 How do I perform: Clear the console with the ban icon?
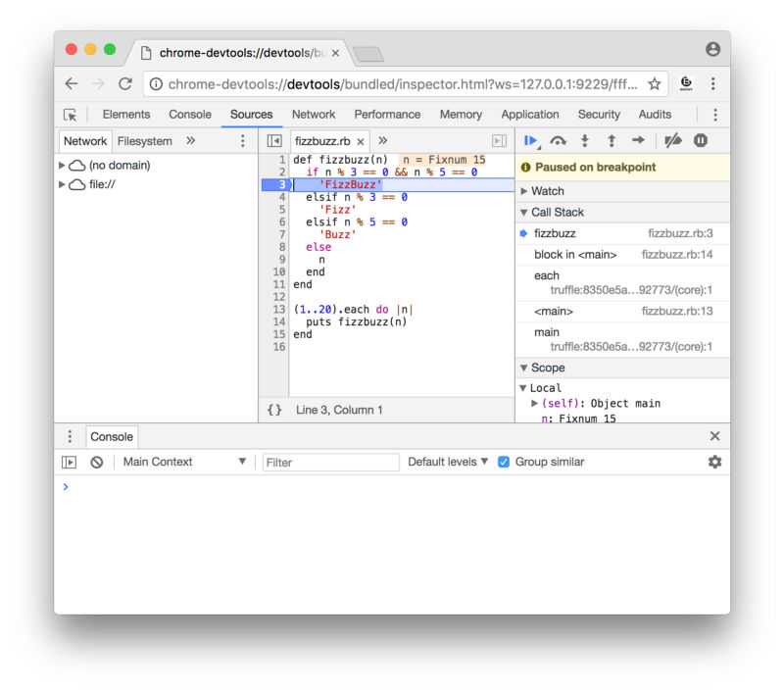click(x=96, y=462)
